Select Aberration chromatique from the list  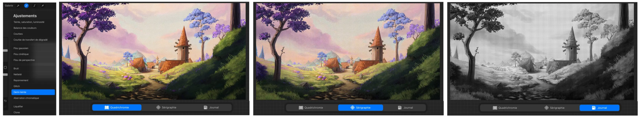pos(26,98)
